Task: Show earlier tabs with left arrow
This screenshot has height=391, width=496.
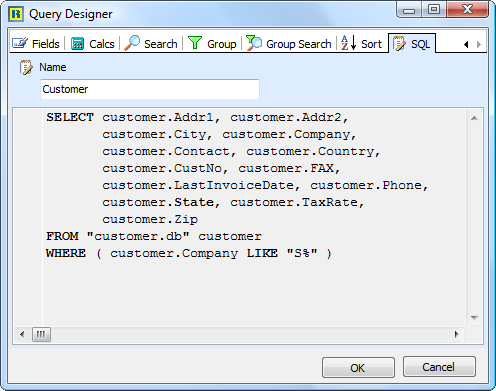Action: [466, 44]
